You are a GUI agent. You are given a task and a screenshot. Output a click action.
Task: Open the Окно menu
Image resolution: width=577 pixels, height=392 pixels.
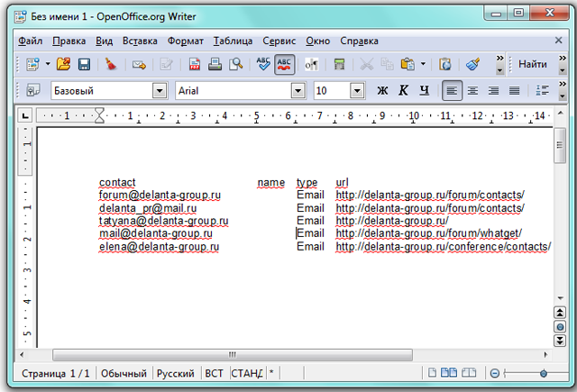pos(318,41)
